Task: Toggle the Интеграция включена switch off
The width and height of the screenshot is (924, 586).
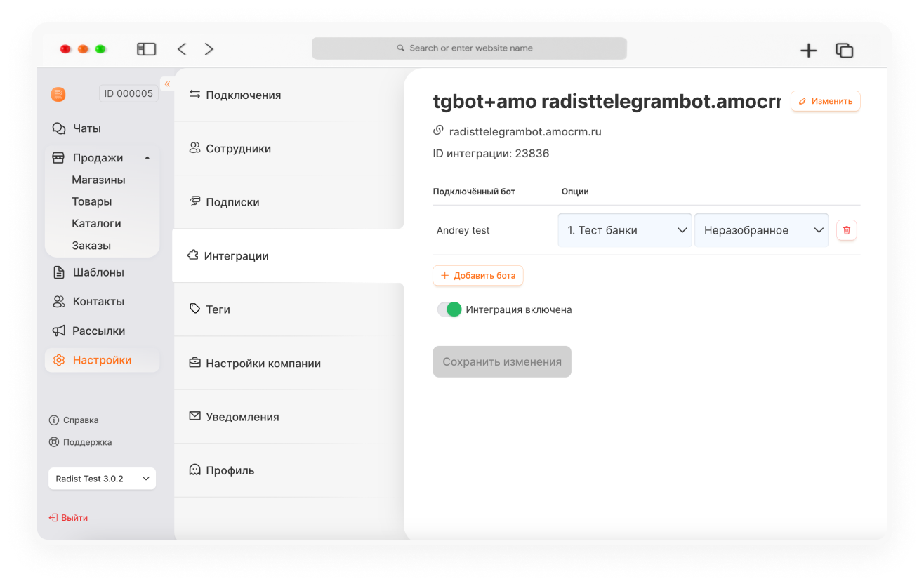Action: [x=449, y=309]
